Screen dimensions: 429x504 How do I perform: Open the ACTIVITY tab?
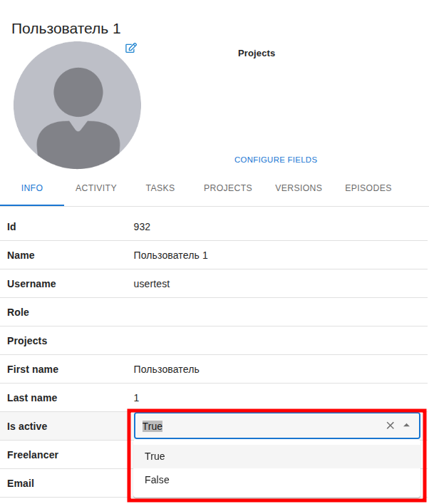95,188
